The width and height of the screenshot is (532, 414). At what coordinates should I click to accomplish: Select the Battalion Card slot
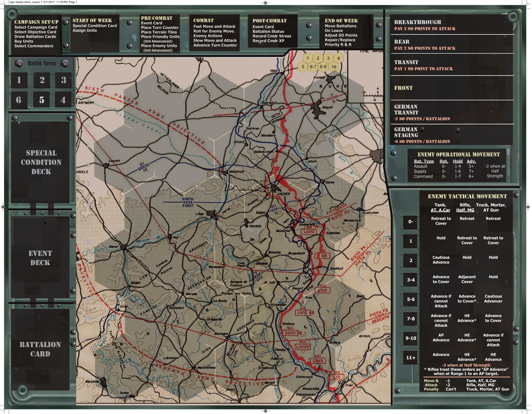click(x=40, y=349)
